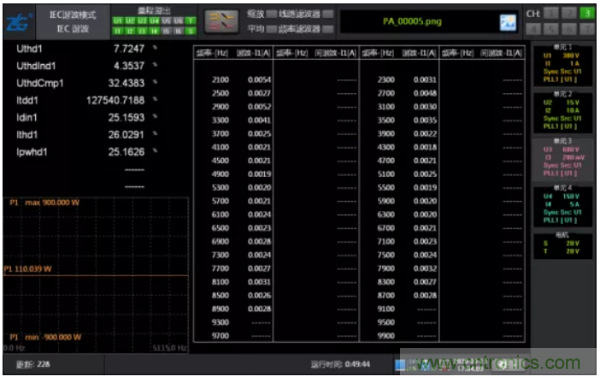Click the green T range indicator
This screenshot has height=378, width=600.
coord(190,21)
